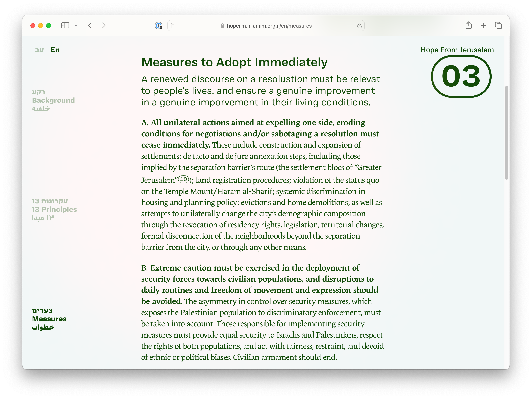Select the Measures section link
The height and width of the screenshot is (399, 532).
click(49, 319)
